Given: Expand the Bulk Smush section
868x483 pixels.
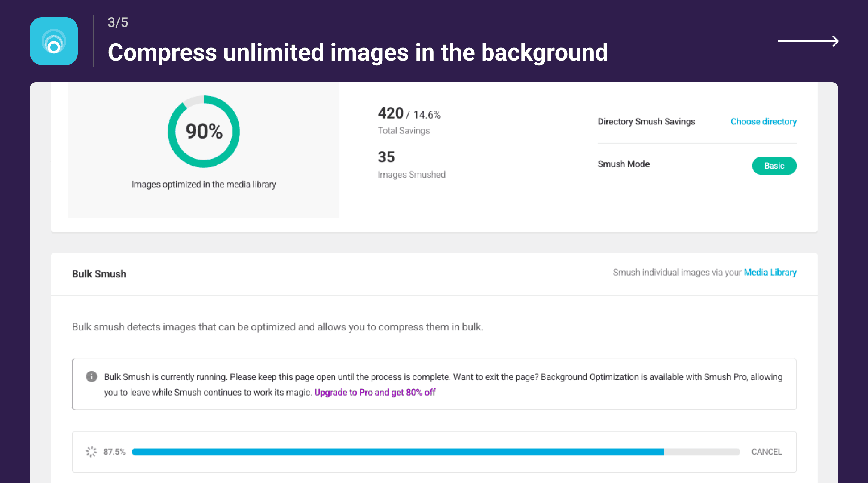Looking at the screenshot, I should [98, 273].
